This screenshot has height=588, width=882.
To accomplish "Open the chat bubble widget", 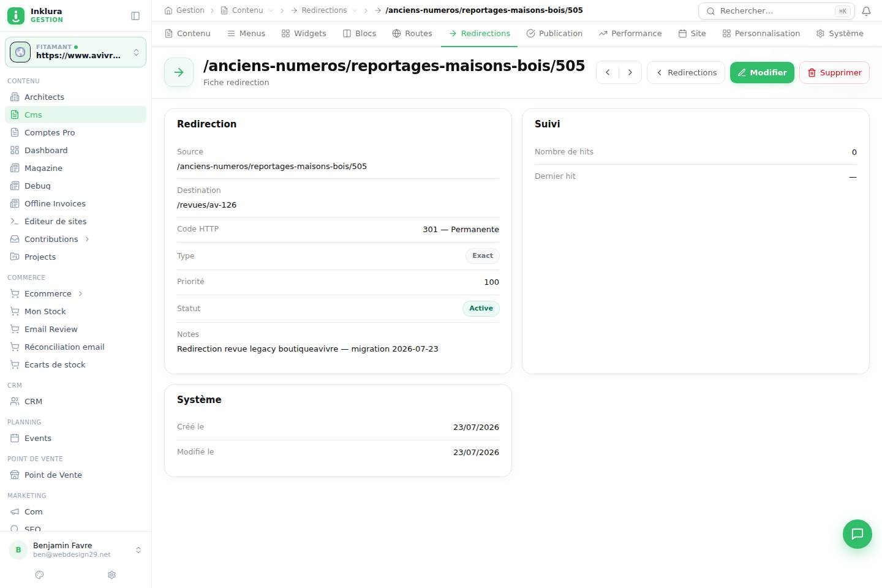I will (x=857, y=534).
